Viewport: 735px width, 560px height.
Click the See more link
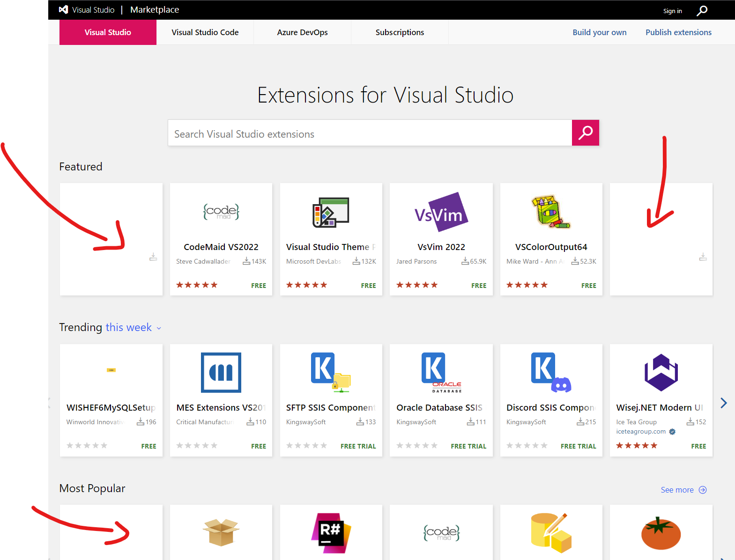677,490
